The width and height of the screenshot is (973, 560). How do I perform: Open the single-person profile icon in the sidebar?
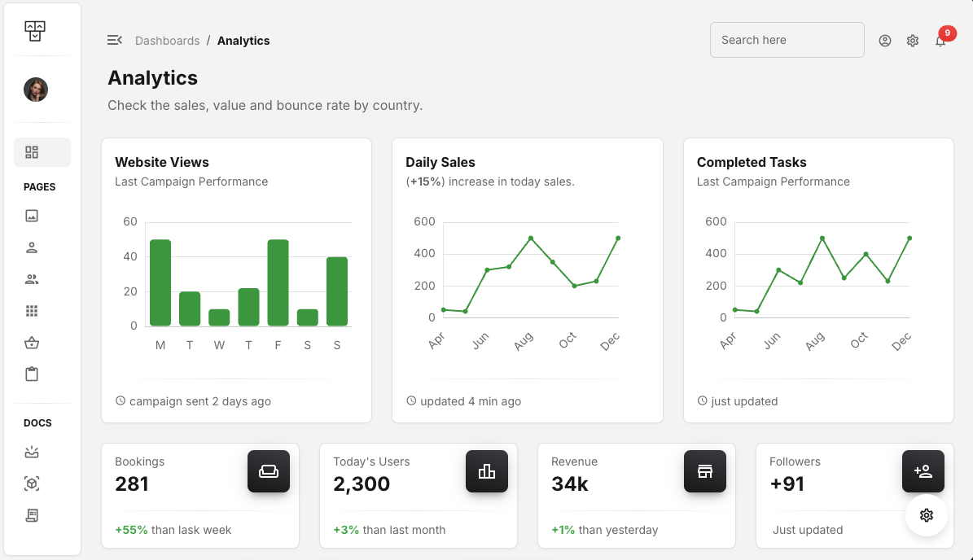click(x=32, y=247)
